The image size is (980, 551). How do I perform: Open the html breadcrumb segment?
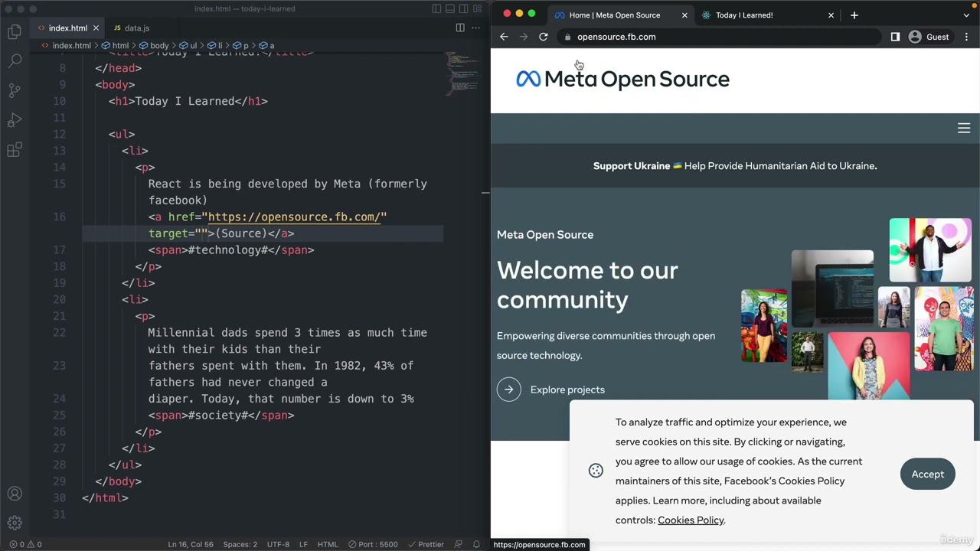click(116, 46)
